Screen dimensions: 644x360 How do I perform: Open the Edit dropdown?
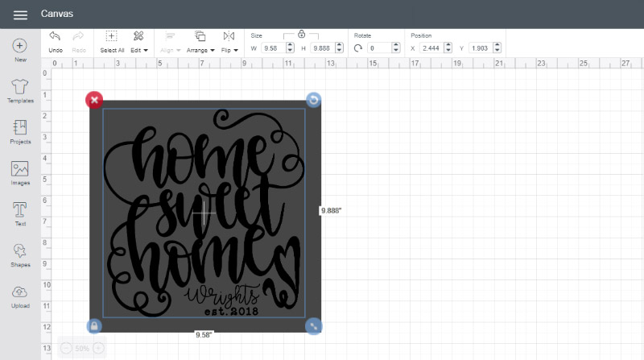pos(138,42)
